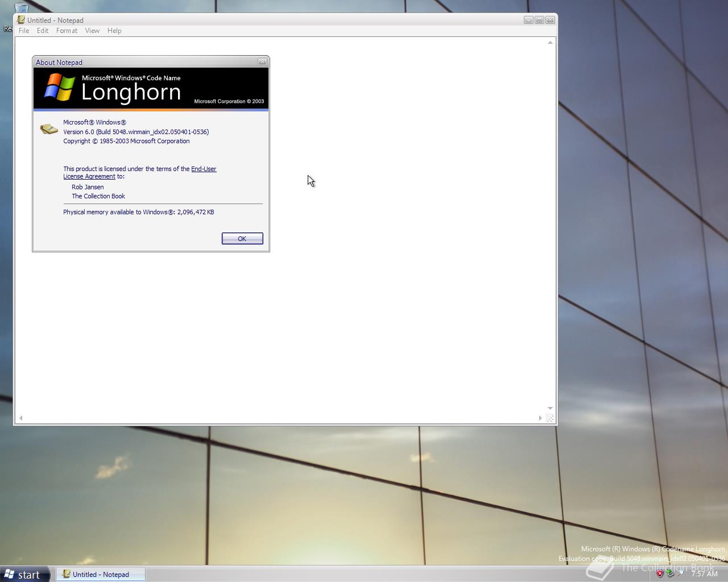Open the View menu in Notepad
The image size is (728, 582).
(x=92, y=31)
